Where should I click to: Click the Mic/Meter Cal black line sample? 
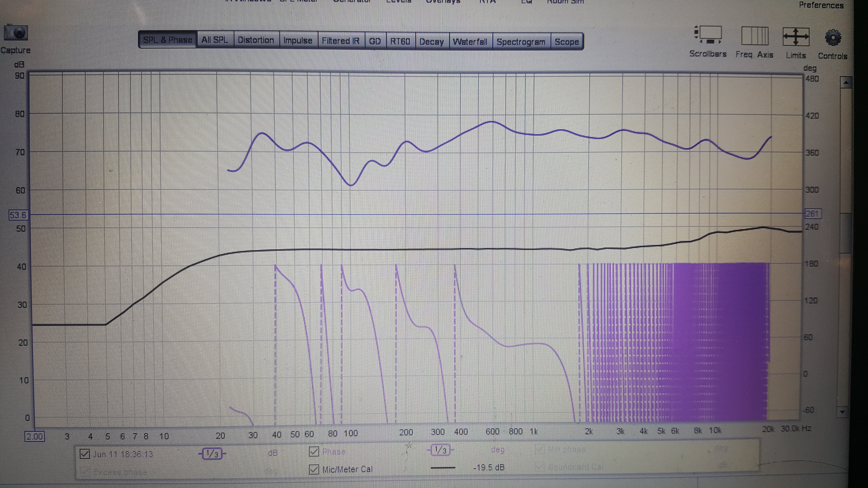[x=443, y=468]
